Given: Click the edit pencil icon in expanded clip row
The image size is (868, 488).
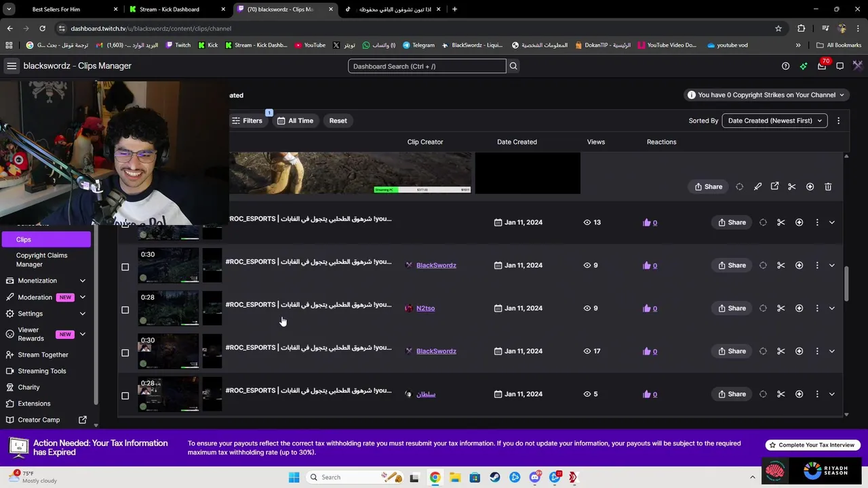Looking at the screenshot, I should [x=757, y=186].
